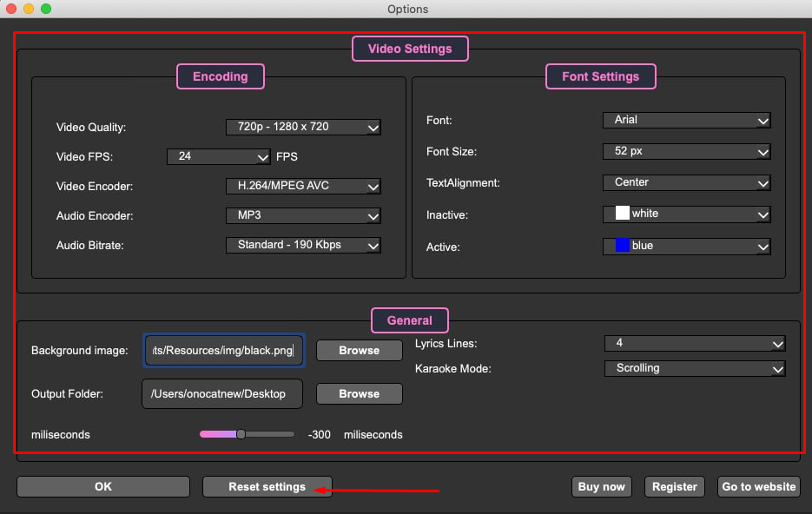This screenshot has height=514, width=812.
Task: Open the Audio Bitrate dropdown
Action: pos(303,245)
